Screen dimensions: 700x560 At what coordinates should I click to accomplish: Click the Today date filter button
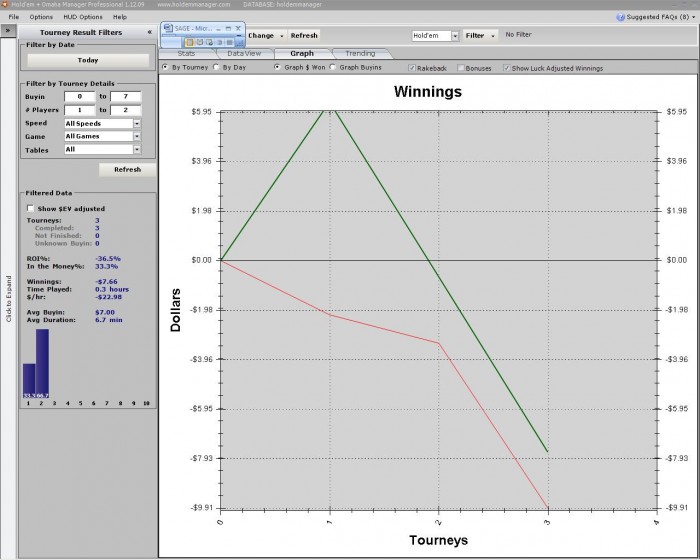(x=88, y=60)
